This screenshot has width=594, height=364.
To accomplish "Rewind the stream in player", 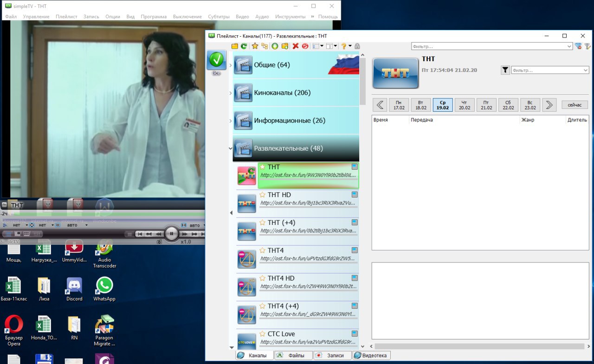I will click(x=159, y=234).
